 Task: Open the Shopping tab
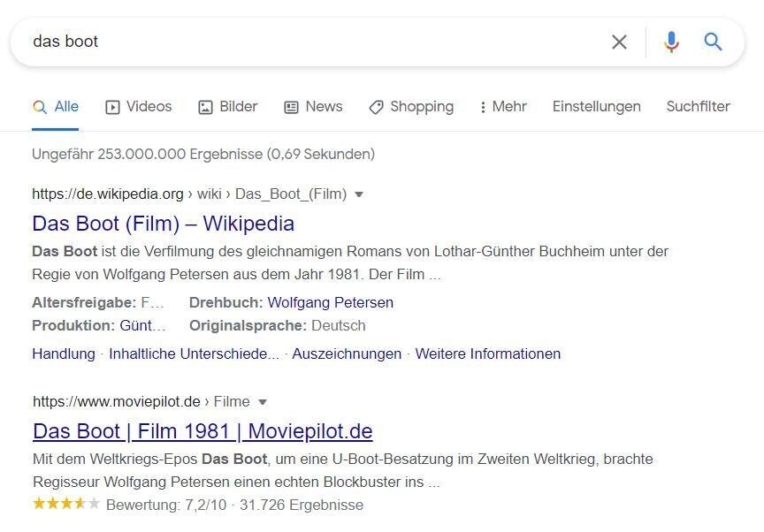point(411,107)
